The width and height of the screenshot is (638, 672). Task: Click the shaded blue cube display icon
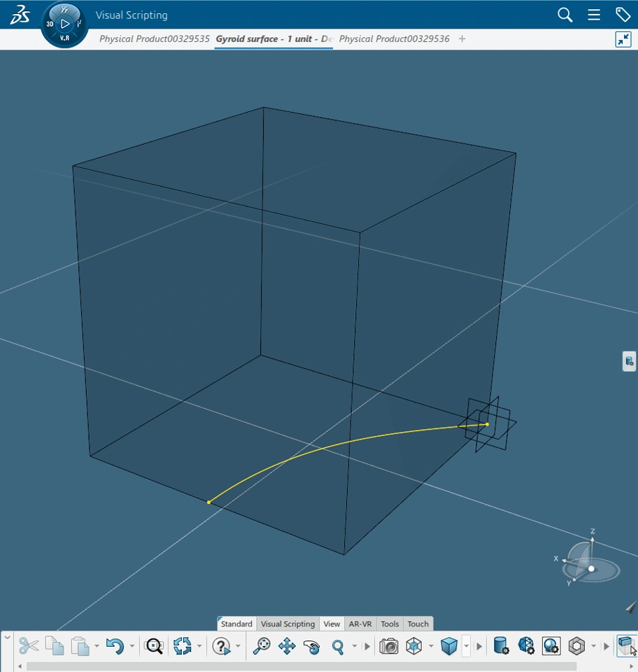pos(448,646)
